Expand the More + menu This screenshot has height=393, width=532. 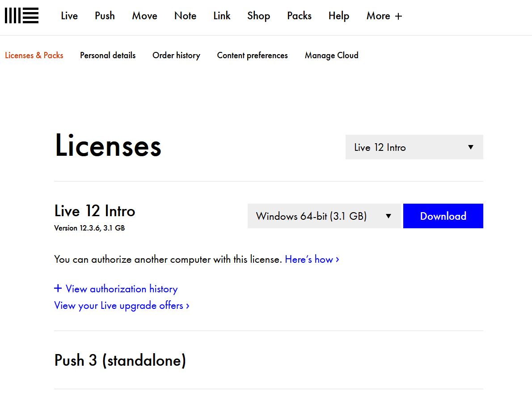click(384, 16)
